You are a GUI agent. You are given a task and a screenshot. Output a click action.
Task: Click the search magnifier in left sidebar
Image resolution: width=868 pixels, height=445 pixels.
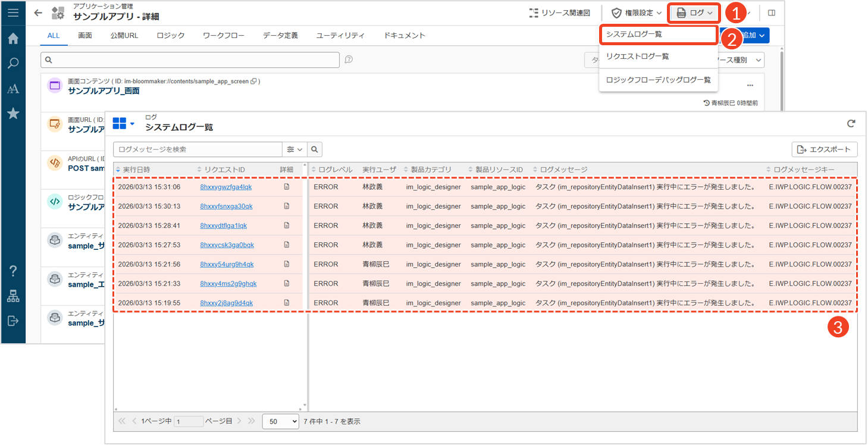tap(12, 64)
